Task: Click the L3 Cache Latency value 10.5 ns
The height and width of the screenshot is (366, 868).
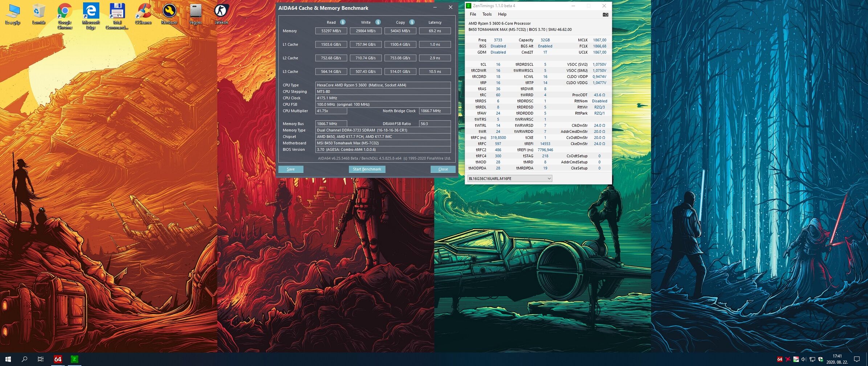Action: [x=435, y=71]
